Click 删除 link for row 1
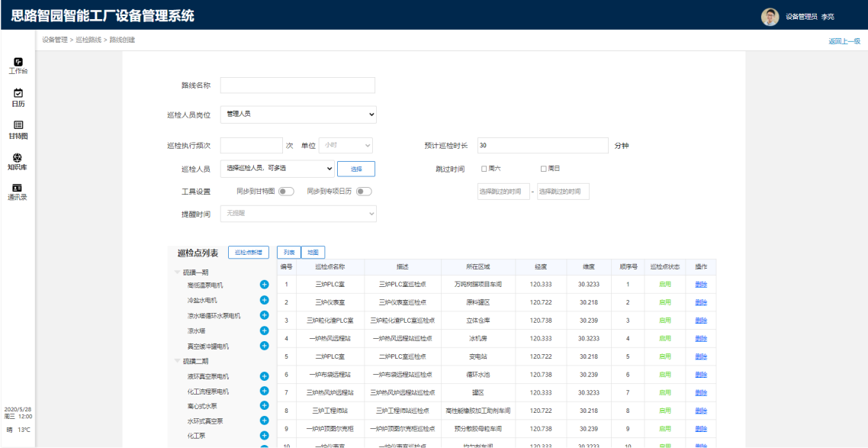This screenshot has width=868, height=448. [701, 285]
